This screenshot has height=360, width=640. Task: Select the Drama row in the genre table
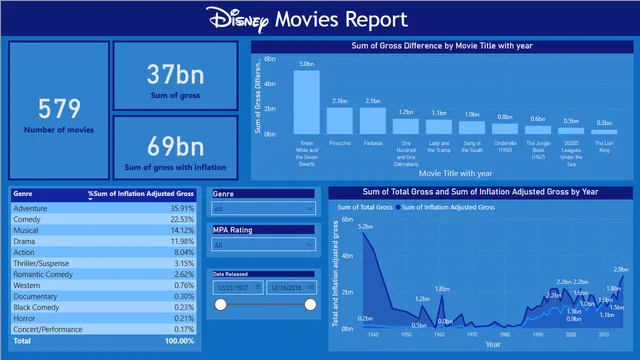click(x=104, y=241)
